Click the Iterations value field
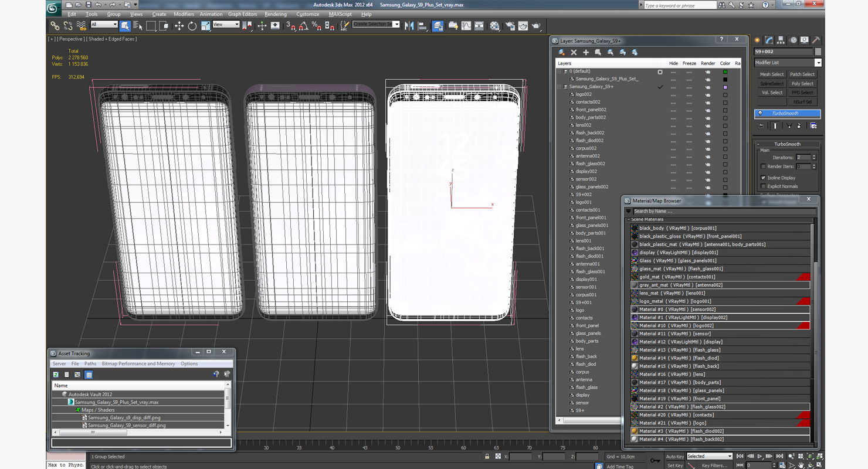Image resolution: width=868 pixels, height=469 pixels. tap(802, 157)
